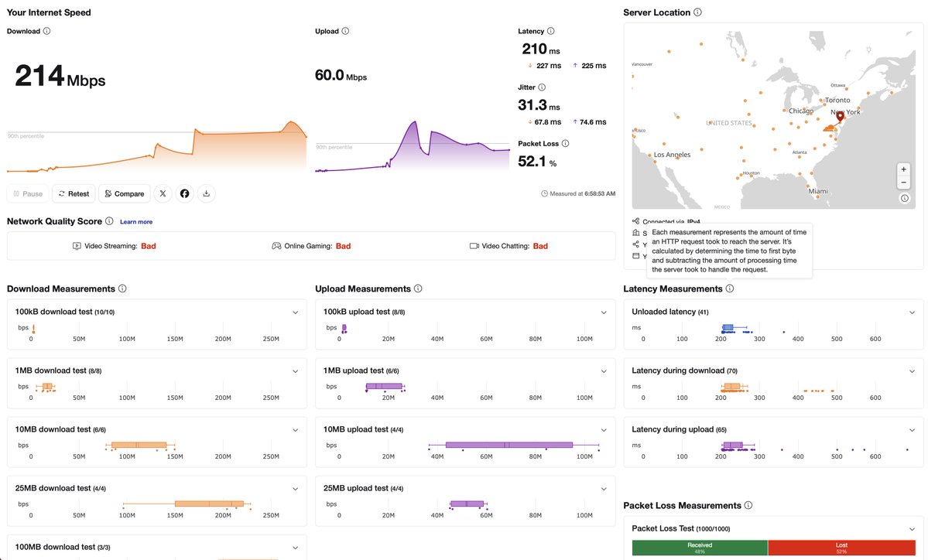Click the Latency Measurements info icon
928x560 pixels.
point(730,289)
